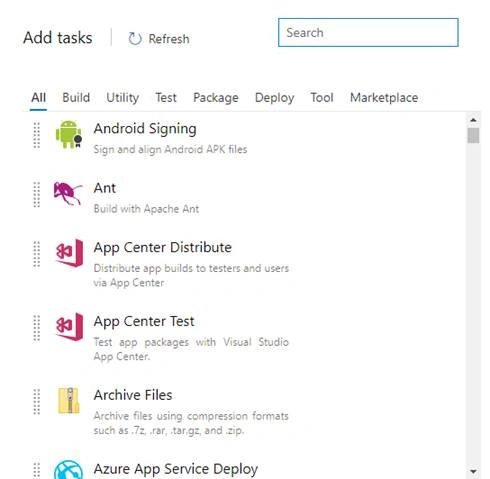Select the Ant task title
This screenshot has height=479, width=490.
(105, 188)
